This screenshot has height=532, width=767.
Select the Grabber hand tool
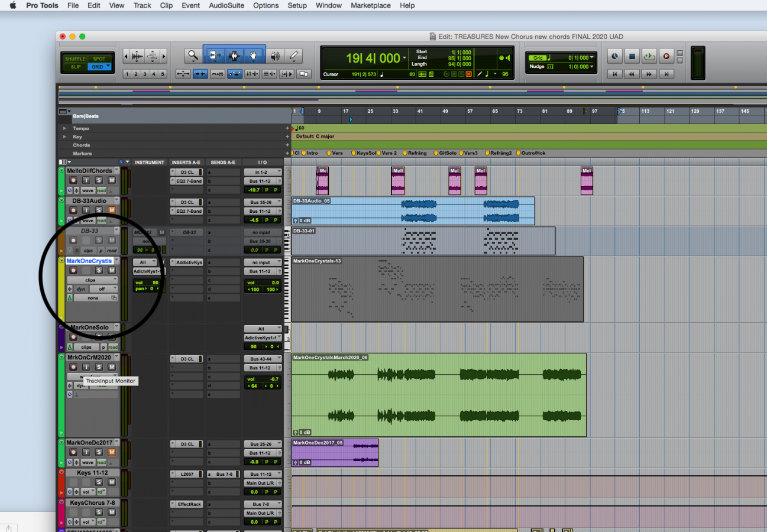[254, 56]
